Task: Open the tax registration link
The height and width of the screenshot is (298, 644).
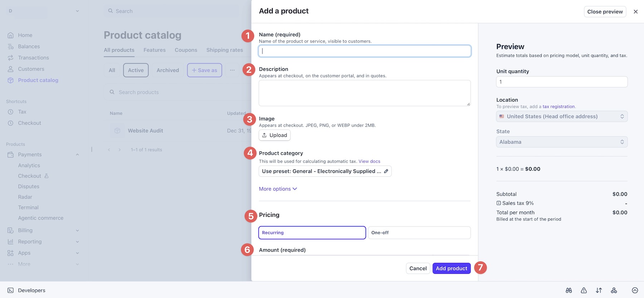Action: coord(558,106)
